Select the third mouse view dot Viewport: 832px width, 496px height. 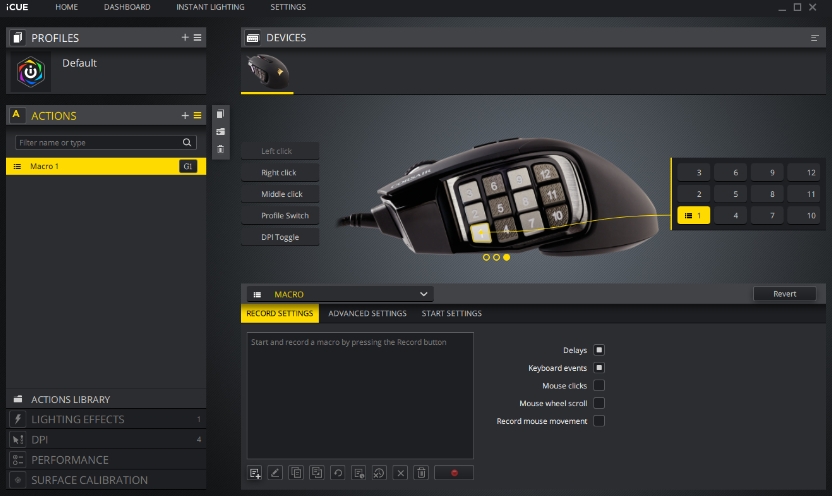click(x=507, y=257)
